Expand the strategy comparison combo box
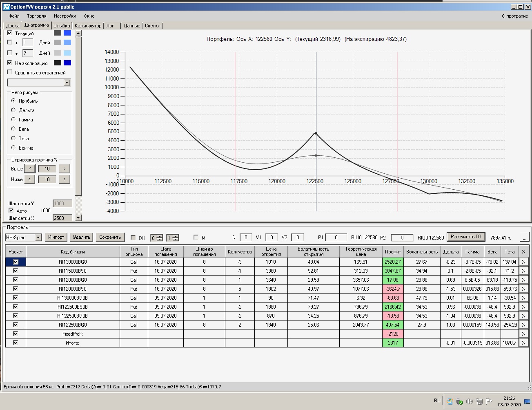This screenshot has width=532, height=410. coord(67,83)
